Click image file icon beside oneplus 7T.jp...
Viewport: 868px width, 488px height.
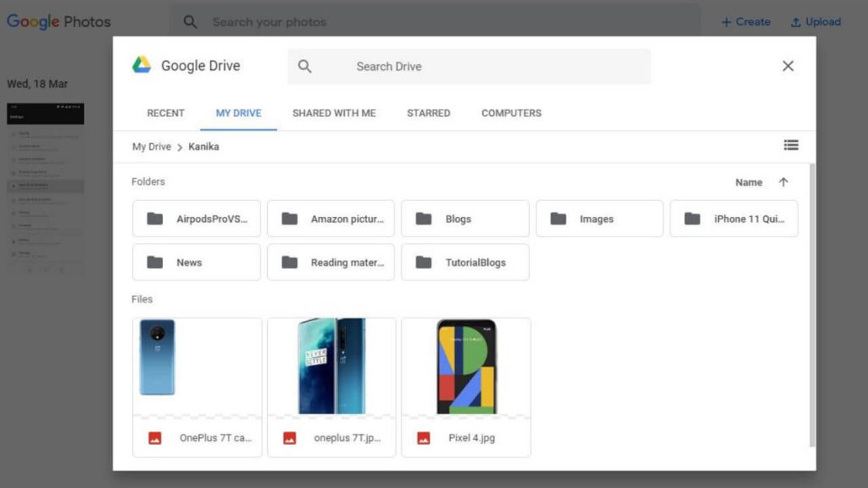click(x=290, y=438)
